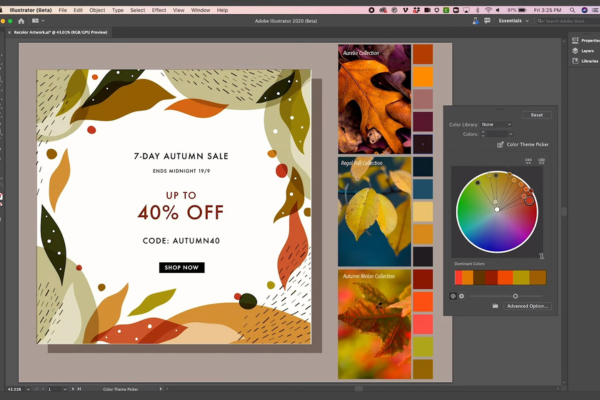Open the Type menu
This screenshot has height=400, width=600.
tap(117, 10)
